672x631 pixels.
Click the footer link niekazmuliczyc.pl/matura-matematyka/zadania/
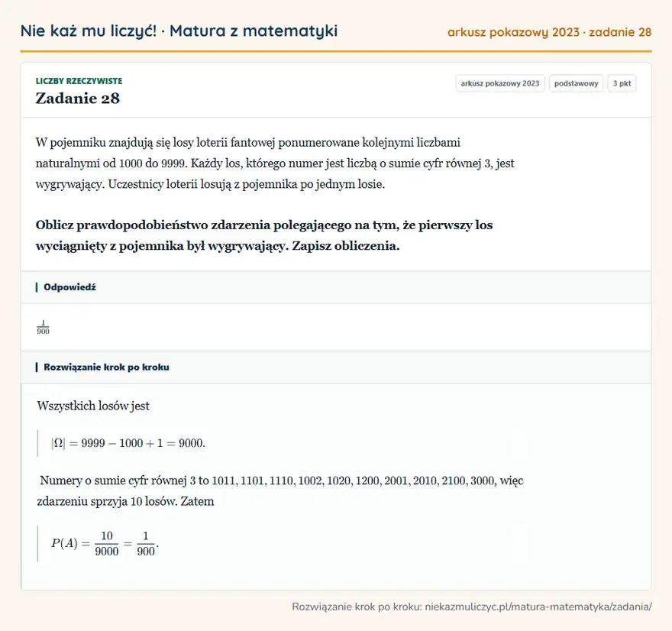538,607
